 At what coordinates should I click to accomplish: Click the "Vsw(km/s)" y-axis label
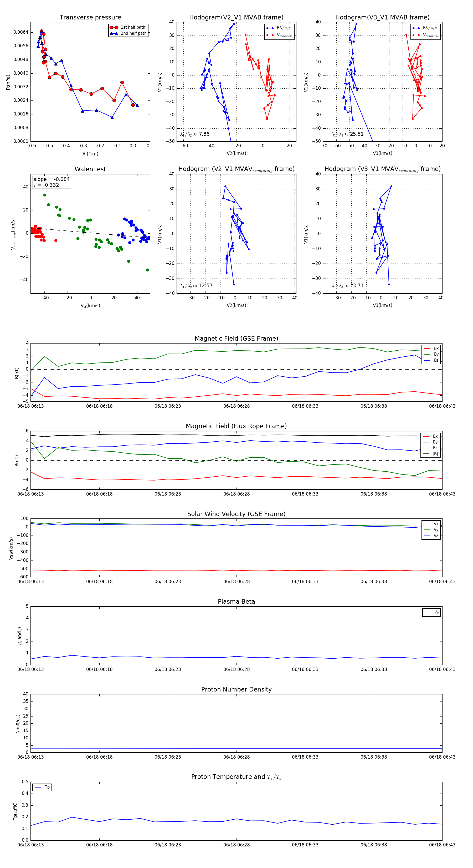tap(11, 548)
